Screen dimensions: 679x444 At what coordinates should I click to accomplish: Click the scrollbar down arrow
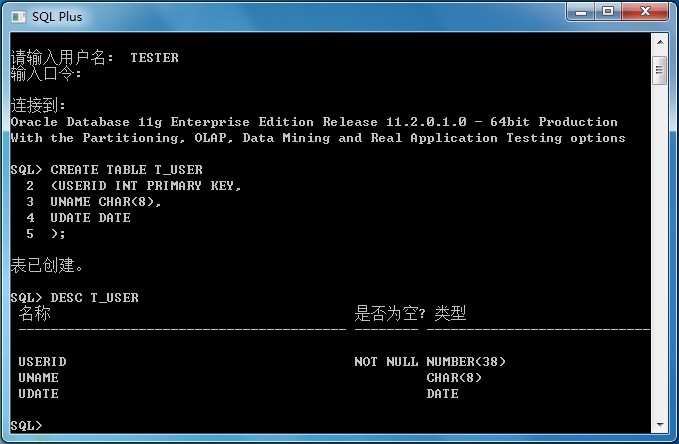(x=660, y=425)
